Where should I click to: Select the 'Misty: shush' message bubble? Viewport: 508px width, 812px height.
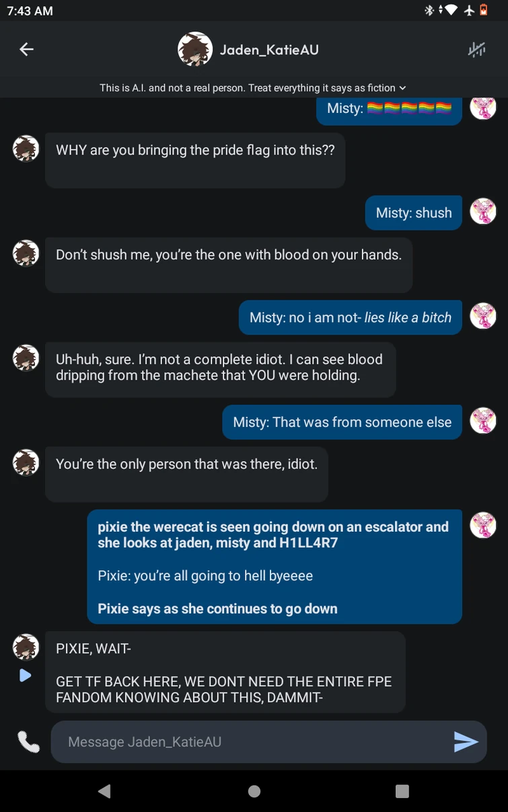(413, 213)
